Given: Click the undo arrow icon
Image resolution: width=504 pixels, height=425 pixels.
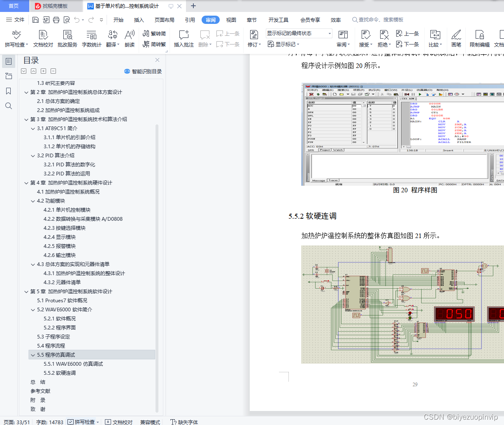Looking at the screenshot, I should (77, 20).
